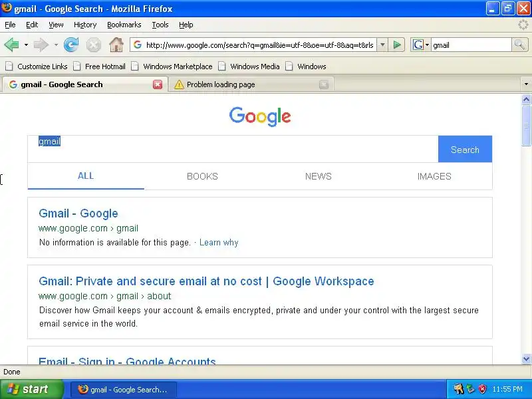This screenshot has width=532, height=399.
Task: Open the Tools menu
Action: [x=160, y=25]
